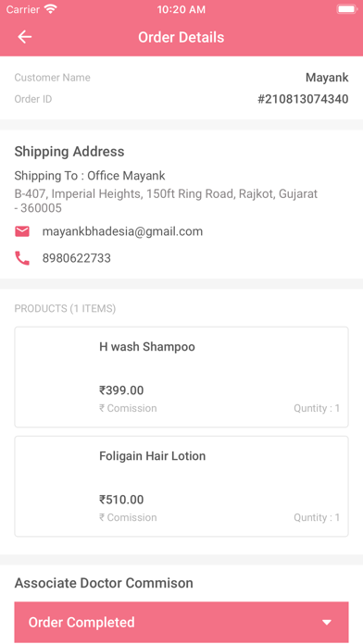Screen dimensions: 363x644
Task: Click the ₹399.00 price label
Action: click(121, 390)
